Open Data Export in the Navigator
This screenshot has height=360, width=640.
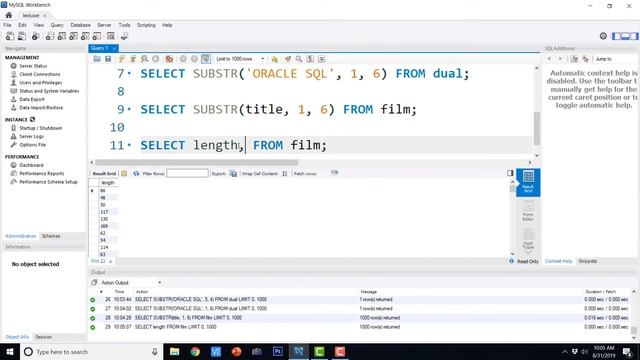[x=32, y=99]
